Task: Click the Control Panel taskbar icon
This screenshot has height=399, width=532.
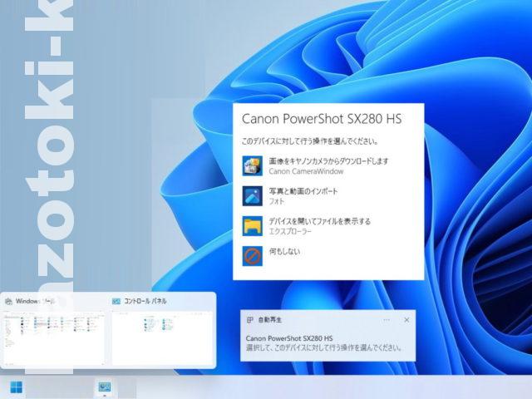Action: 104,387
